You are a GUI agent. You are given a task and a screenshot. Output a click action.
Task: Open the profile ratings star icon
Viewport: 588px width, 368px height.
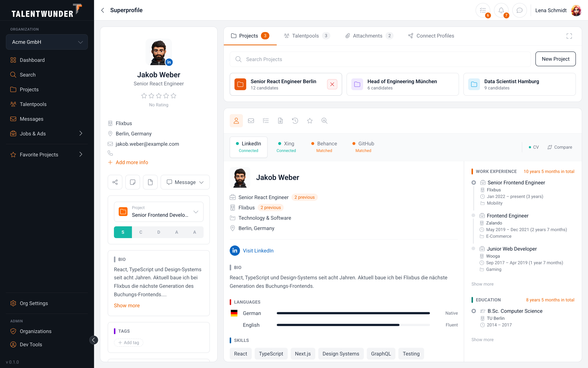click(310, 121)
